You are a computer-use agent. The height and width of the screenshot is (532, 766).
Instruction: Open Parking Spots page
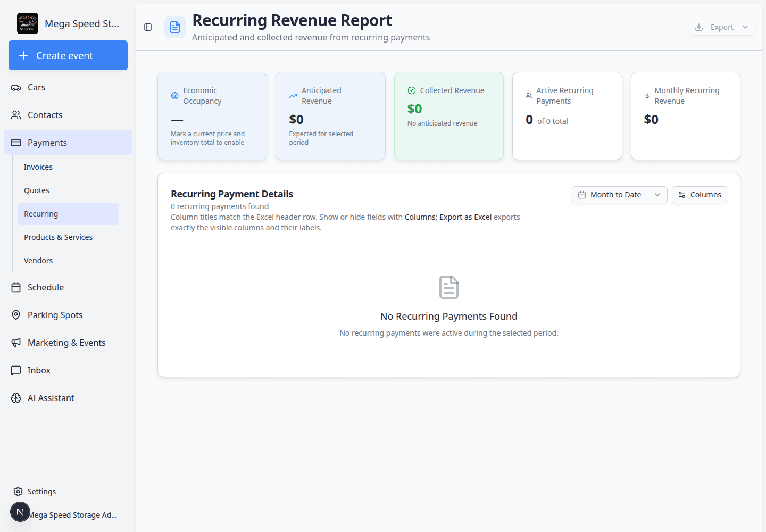[x=68, y=315]
